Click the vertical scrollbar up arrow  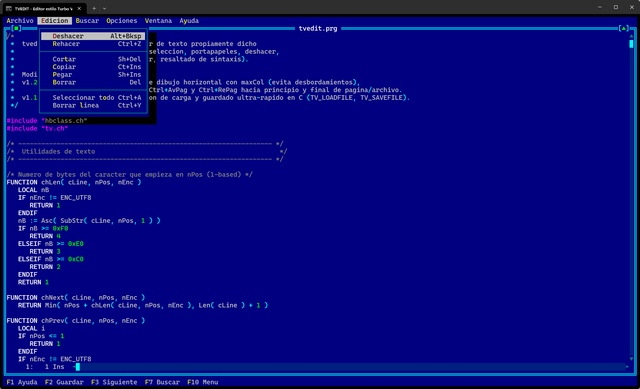click(x=631, y=36)
